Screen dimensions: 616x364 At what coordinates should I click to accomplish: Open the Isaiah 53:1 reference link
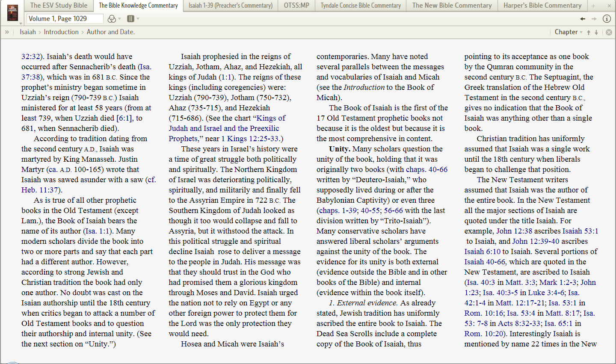coord(580,231)
